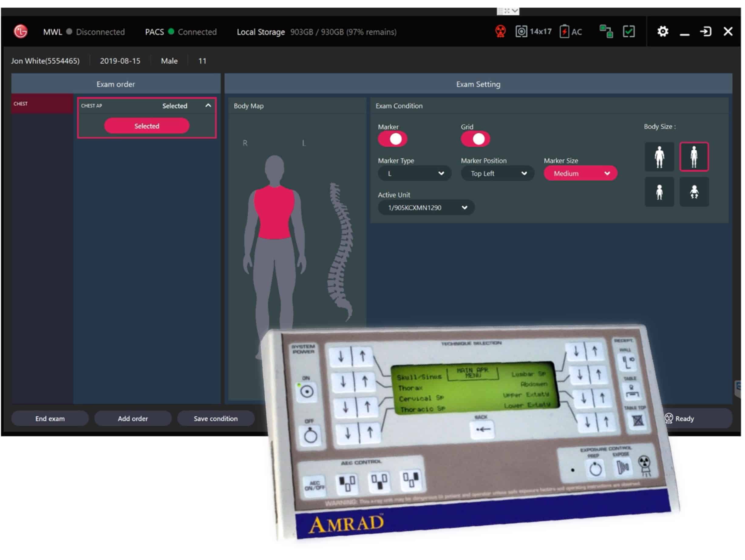Click the small dropdown chevron above the window
The height and width of the screenshot is (560, 745).
[515, 11]
